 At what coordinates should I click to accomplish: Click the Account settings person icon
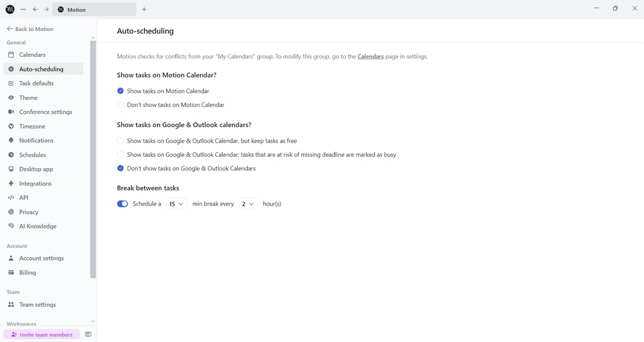[11, 258]
